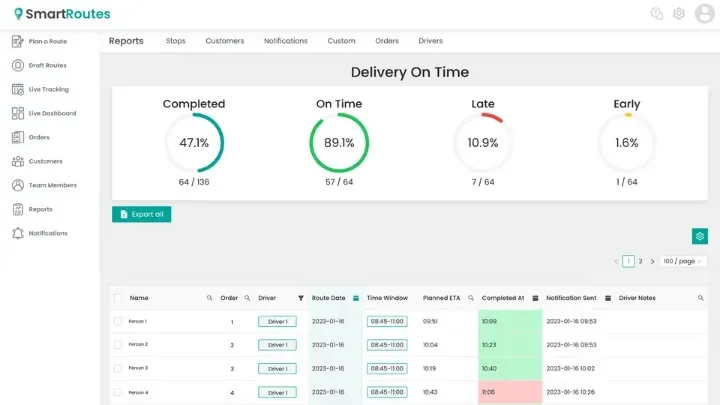Click the search icon in Name column
Screen dimensions: 720x405
click(x=209, y=298)
